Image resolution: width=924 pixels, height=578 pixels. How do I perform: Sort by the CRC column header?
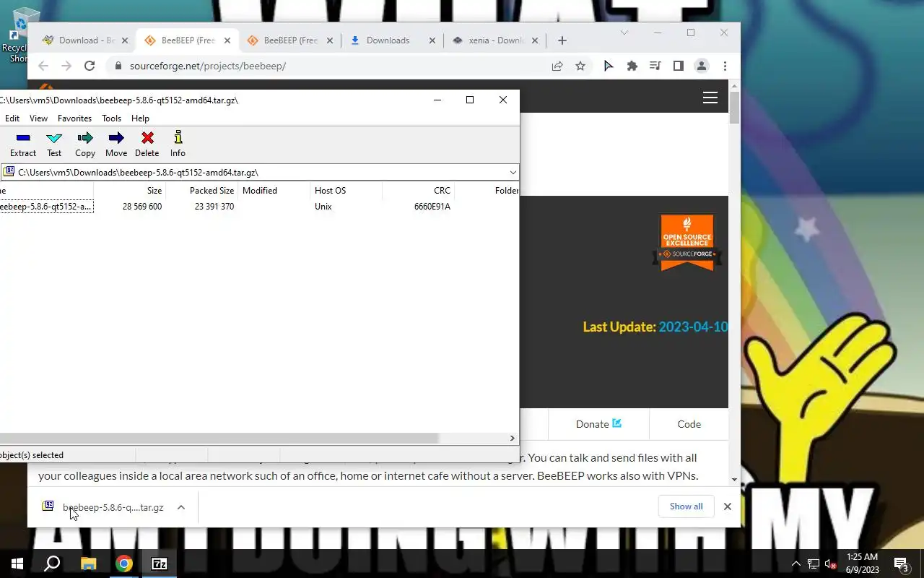coord(418,191)
